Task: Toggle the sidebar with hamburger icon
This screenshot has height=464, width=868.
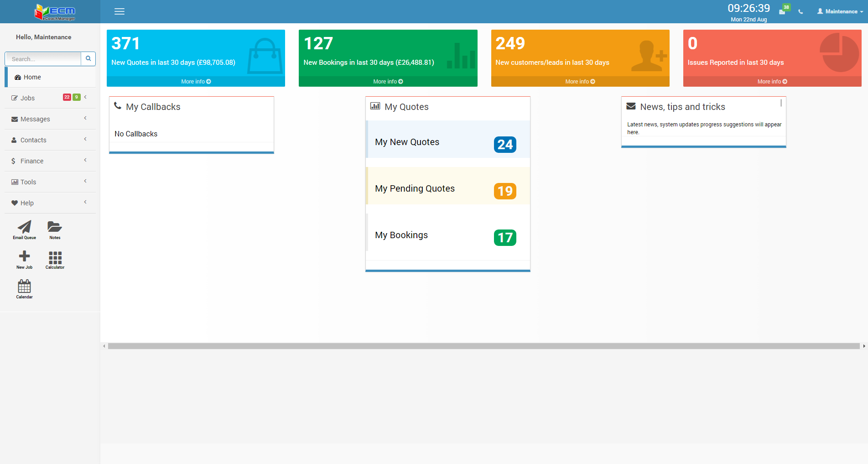Action: pos(120,11)
